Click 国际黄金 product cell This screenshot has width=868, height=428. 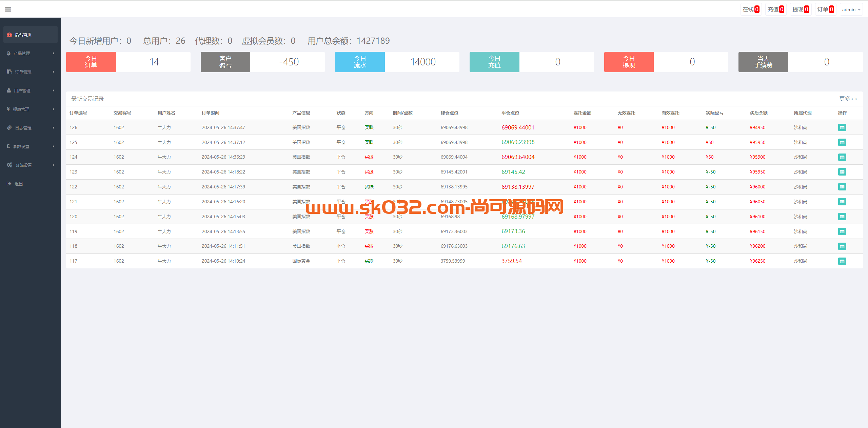point(301,261)
